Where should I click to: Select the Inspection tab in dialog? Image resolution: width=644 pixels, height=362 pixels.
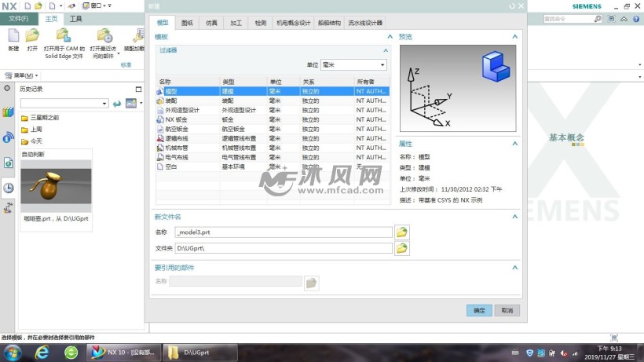(261, 23)
